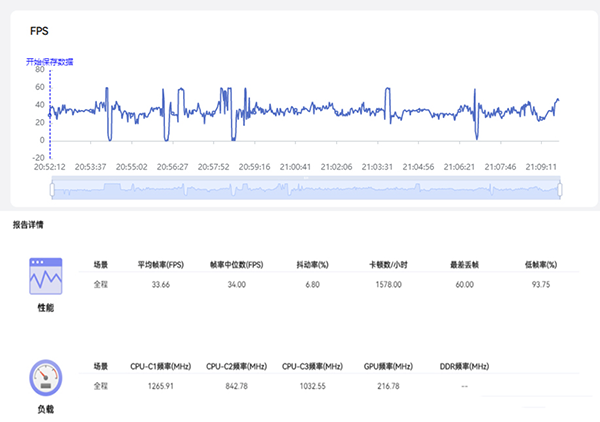Image resolution: width=600 pixels, height=422 pixels.
Task: Click the left handle of the range slider
Action: pos(51,188)
